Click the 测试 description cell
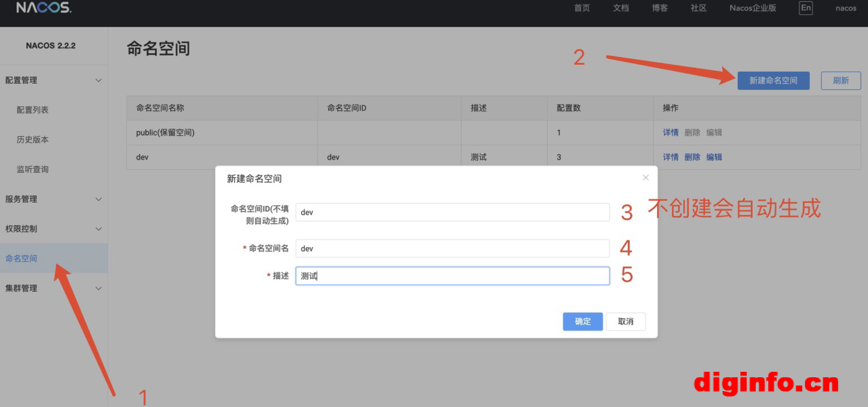868x407 pixels. coord(504,157)
